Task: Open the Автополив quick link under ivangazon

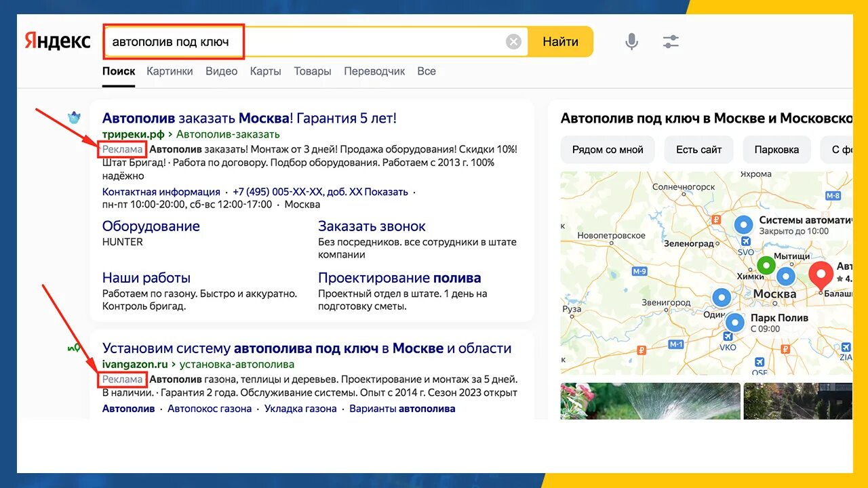Action: tap(129, 409)
